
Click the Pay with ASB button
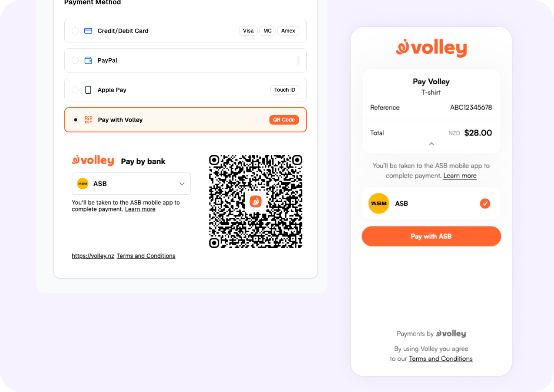[431, 236]
